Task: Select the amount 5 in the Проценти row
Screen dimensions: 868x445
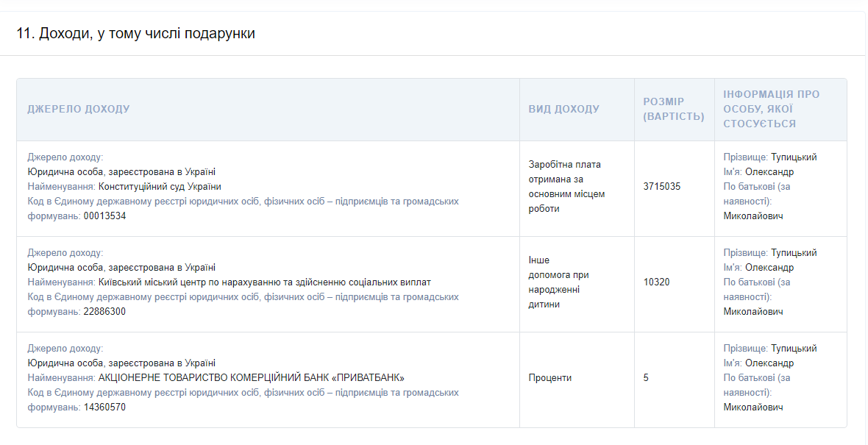Action: coord(646,378)
